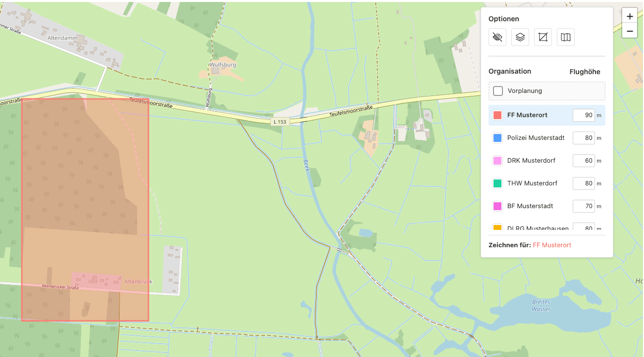Enable the Vorplanung checkbox

click(x=498, y=91)
